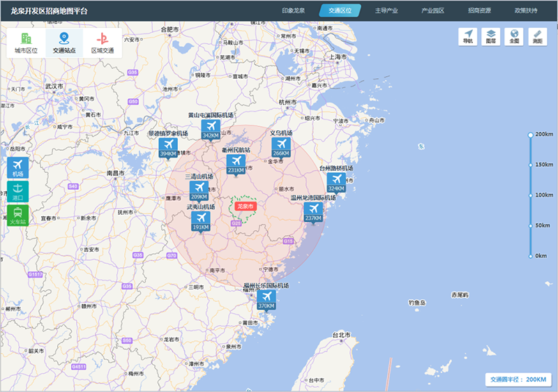
Task: Select the 交通站点 panel tab
Action: 64,43
